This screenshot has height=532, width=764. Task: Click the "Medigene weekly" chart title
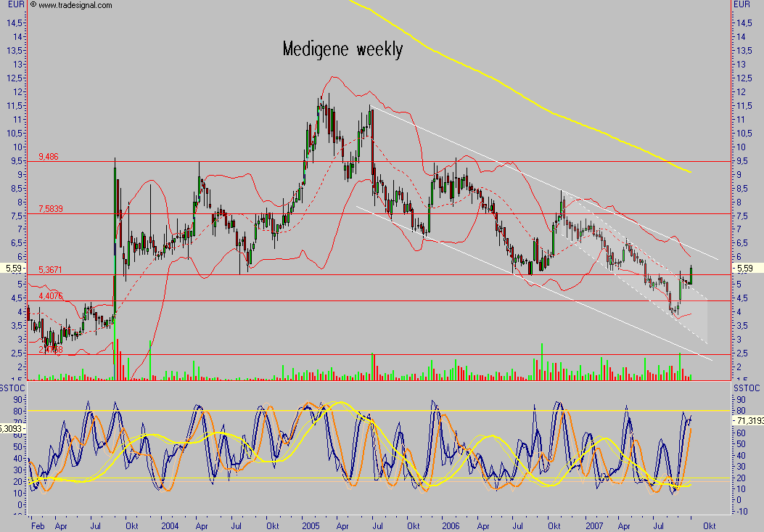click(342, 50)
